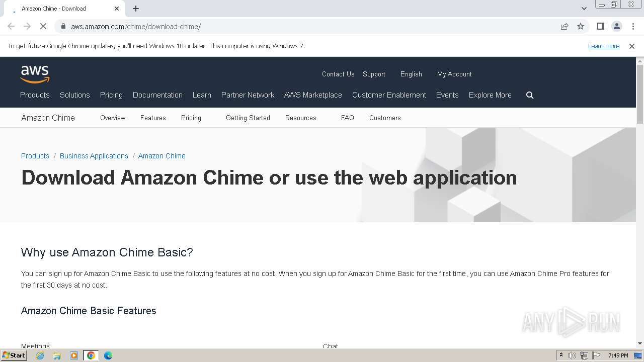Open Chrome profile avatar
This screenshot has width=644, height=362.
point(616,26)
